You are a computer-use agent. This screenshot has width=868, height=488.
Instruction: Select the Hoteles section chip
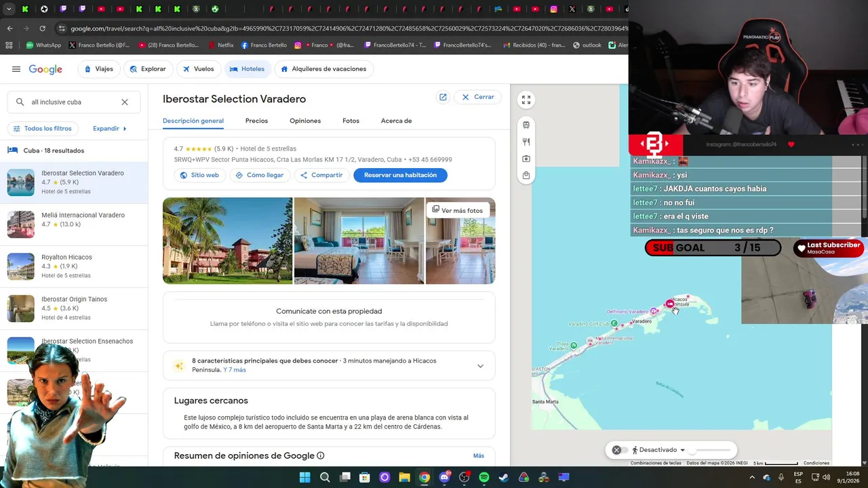[247, 69]
